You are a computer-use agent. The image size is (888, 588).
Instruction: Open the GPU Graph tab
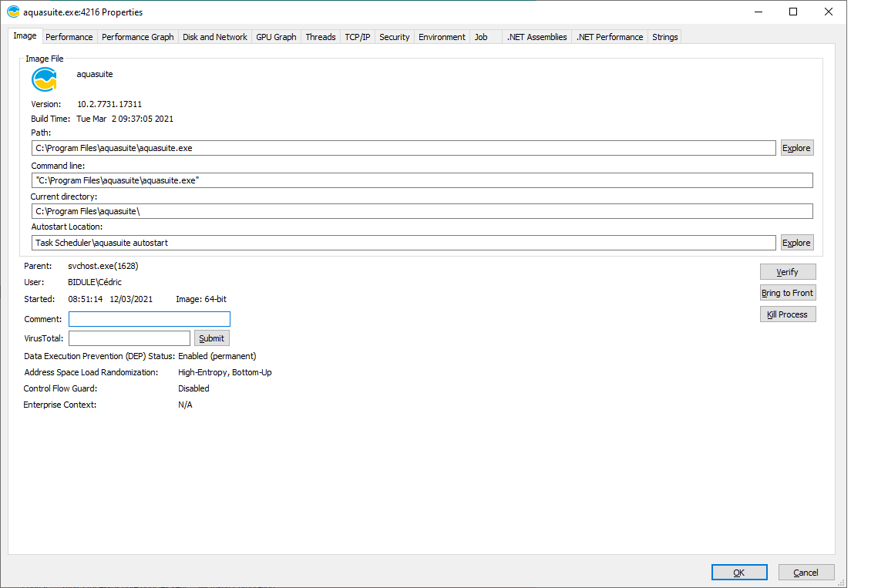(276, 37)
